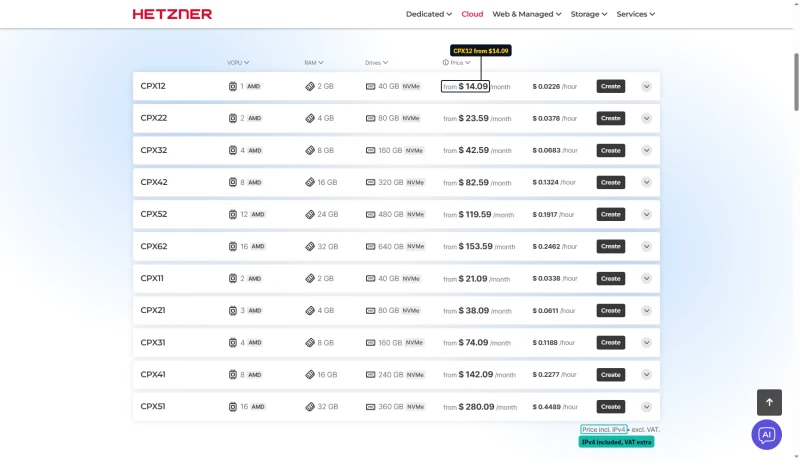Click the $ 23.59 monthly price
Image resolution: width=800 pixels, height=461 pixels.
[x=473, y=118]
